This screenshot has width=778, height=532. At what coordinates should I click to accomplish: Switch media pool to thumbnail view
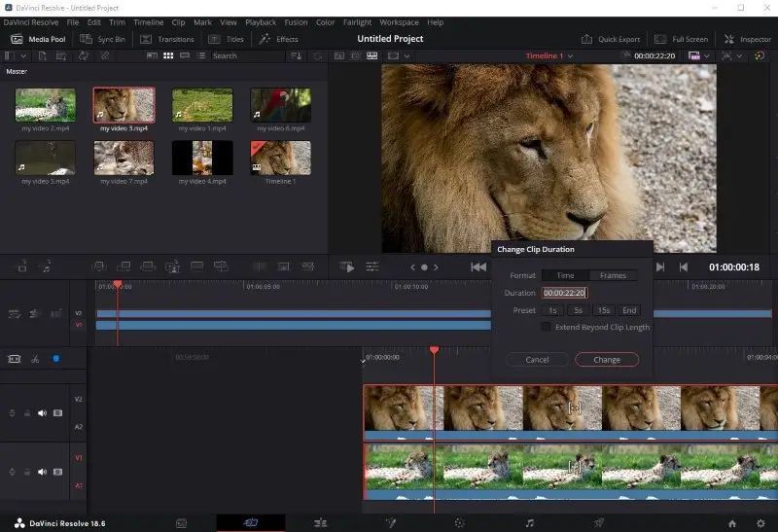[168, 56]
